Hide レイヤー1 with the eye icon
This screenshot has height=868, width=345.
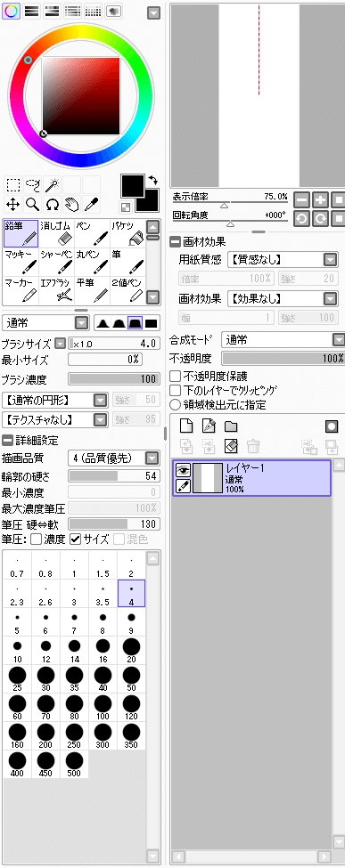pyautogui.click(x=183, y=470)
